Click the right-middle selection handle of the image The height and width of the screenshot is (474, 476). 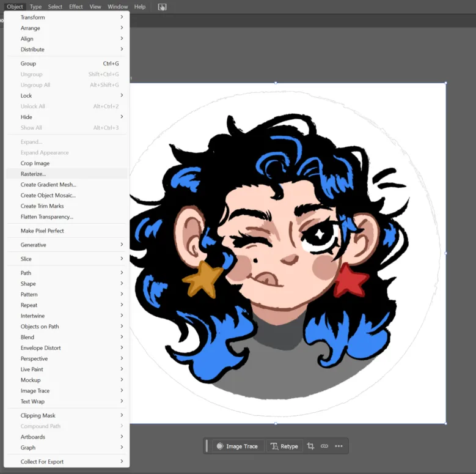pyautogui.click(x=445, y=253)
